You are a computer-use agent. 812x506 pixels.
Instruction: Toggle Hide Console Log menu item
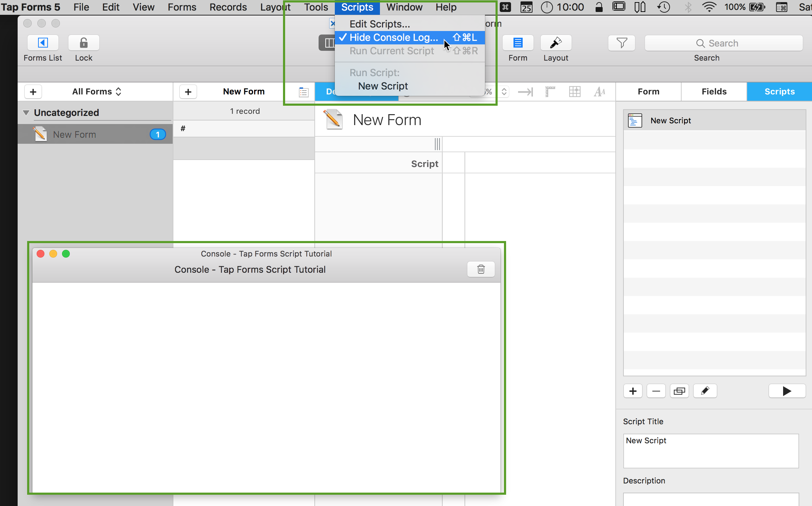(394, 37)
